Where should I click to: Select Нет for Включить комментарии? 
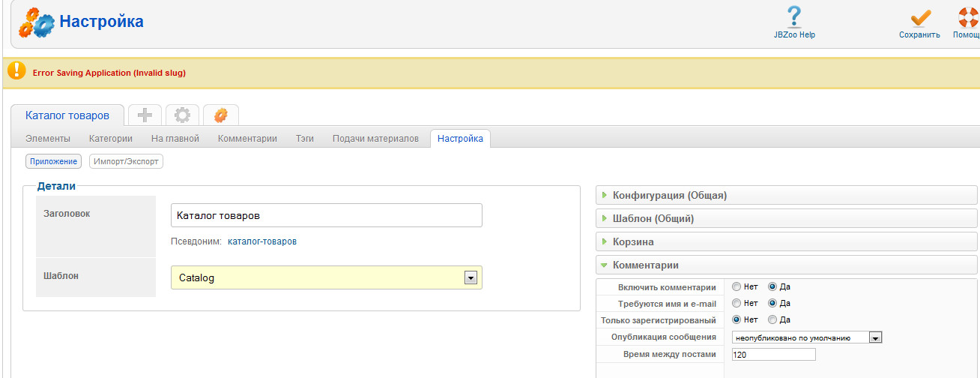coord(736,286)
